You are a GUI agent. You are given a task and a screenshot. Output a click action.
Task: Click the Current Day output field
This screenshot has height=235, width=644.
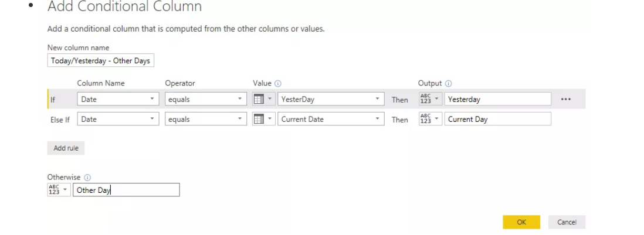(x=498, y=119)
